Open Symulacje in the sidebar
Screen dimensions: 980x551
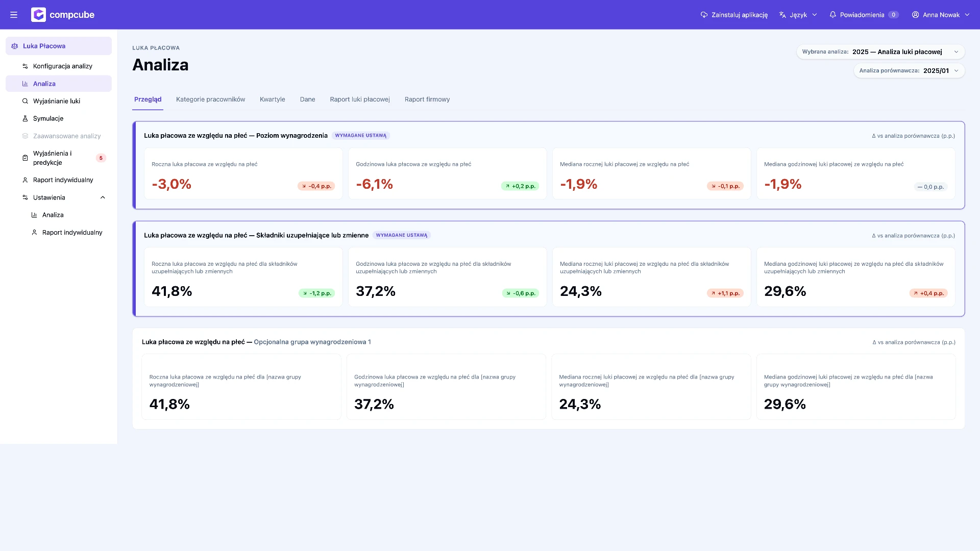click(59, 118)
